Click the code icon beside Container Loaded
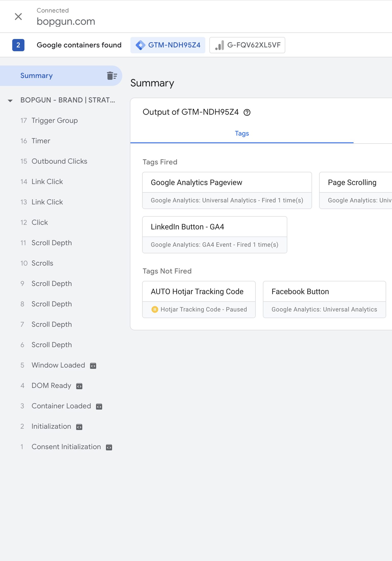 coord(99,407)
